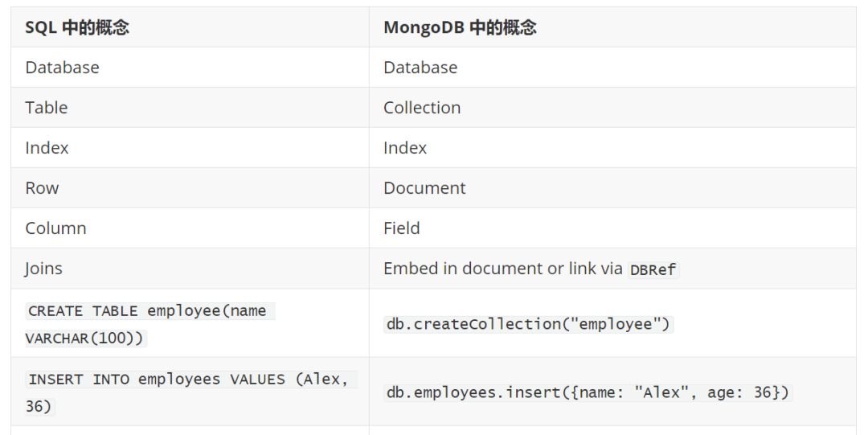
Task: Click the "Embed in document or link via" text
Action: pos(503,269)
